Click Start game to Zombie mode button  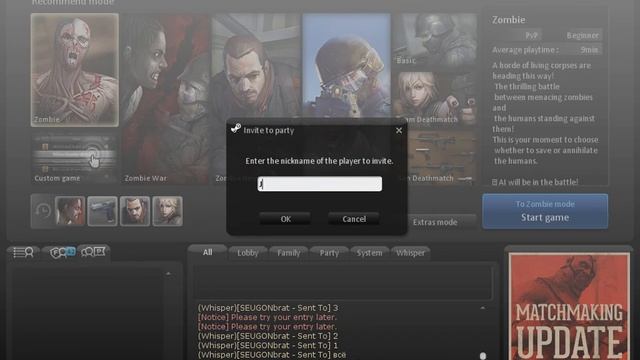pos(545,211)
